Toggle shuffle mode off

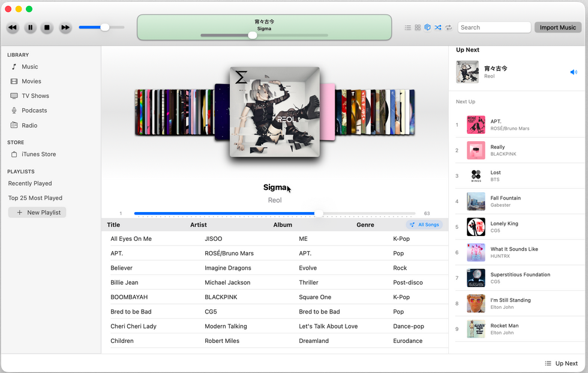437,27
